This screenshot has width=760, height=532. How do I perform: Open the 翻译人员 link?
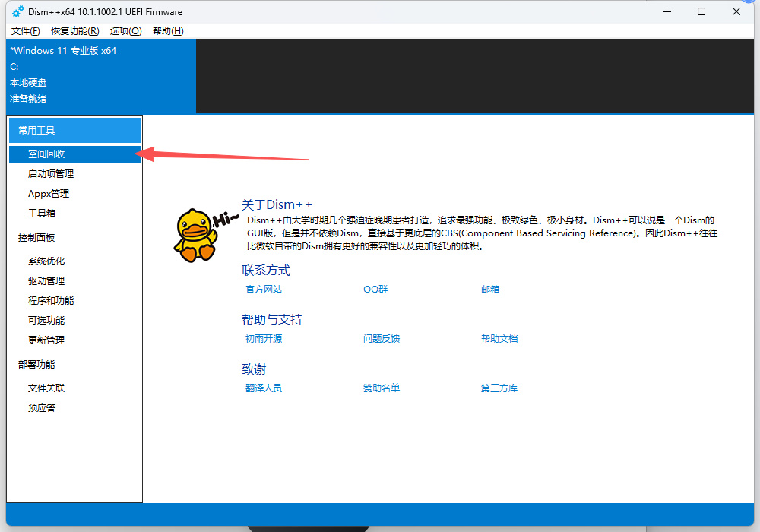click(x=264, y=388)
